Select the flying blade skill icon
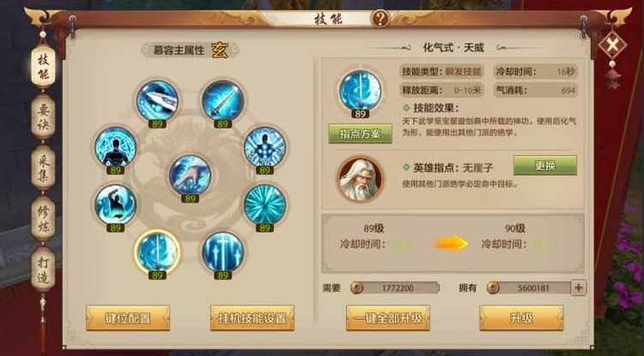Image resolution: width=644 pixels, height=356 pixels. [157, 101]
